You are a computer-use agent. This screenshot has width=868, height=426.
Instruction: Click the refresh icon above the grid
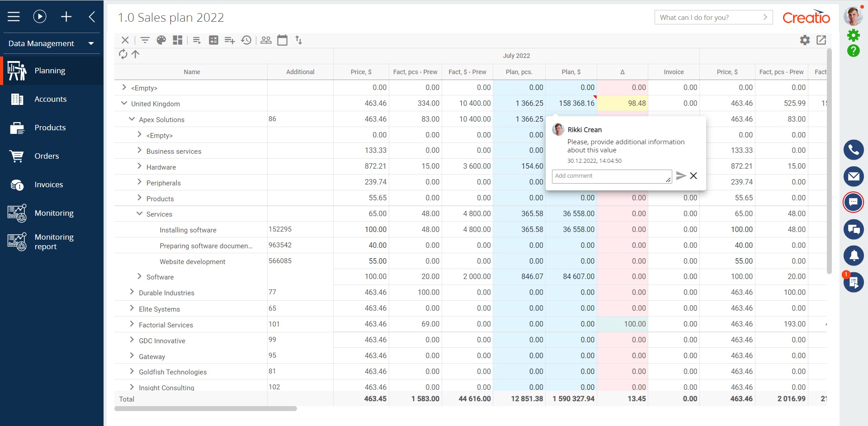tap(123, 54)
